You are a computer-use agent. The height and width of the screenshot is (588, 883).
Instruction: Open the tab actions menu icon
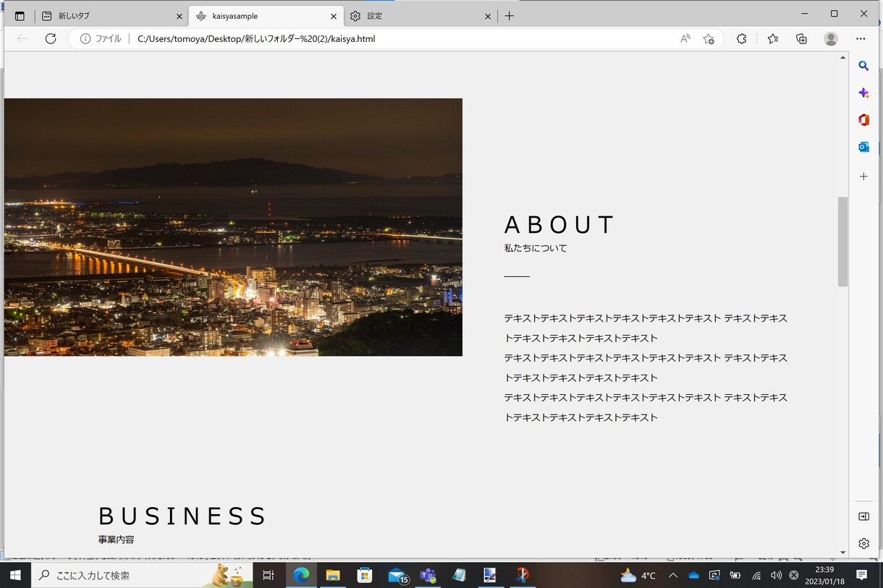point(20,16)
